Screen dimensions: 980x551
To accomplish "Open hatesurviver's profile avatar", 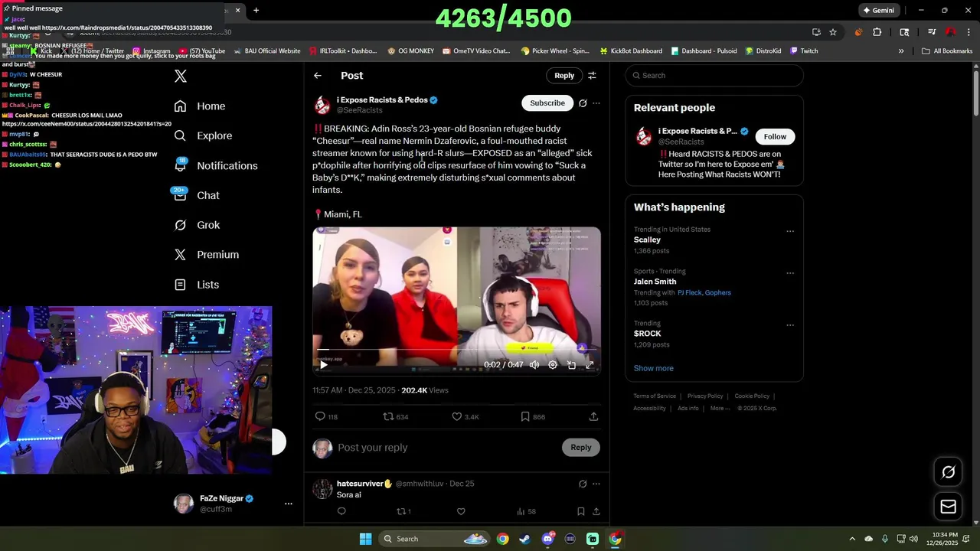I will (323, 489).
